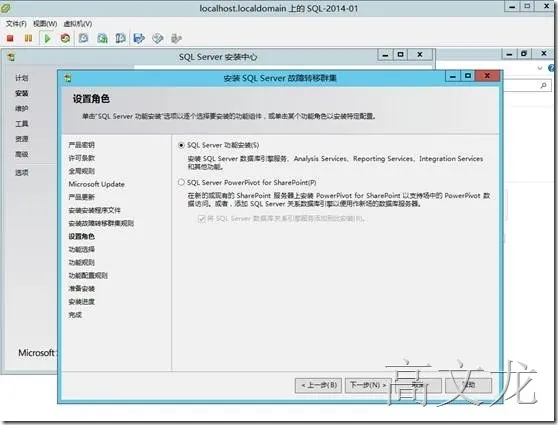Select the SQL Server PowerPivot for SharePoint(P) radio button
558x425 pixels.
pyautogui.click(x=181, y=183)
